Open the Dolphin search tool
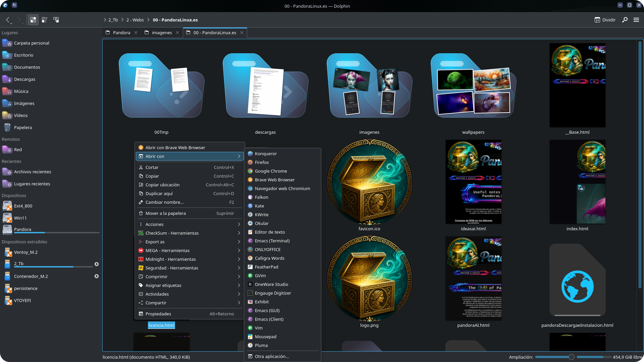 pos(625,20)
